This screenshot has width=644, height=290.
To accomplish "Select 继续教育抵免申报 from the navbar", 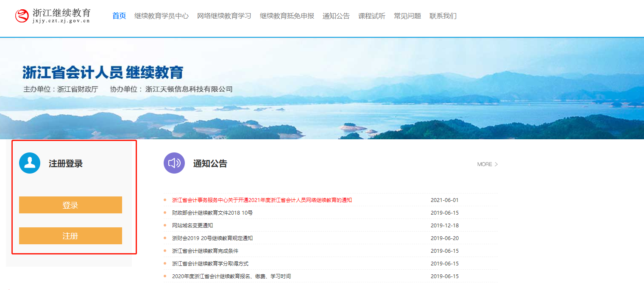I will 287,16.
